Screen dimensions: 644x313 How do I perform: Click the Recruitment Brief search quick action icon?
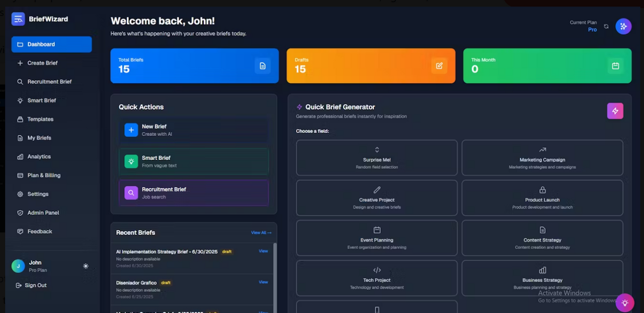[131, 193]
